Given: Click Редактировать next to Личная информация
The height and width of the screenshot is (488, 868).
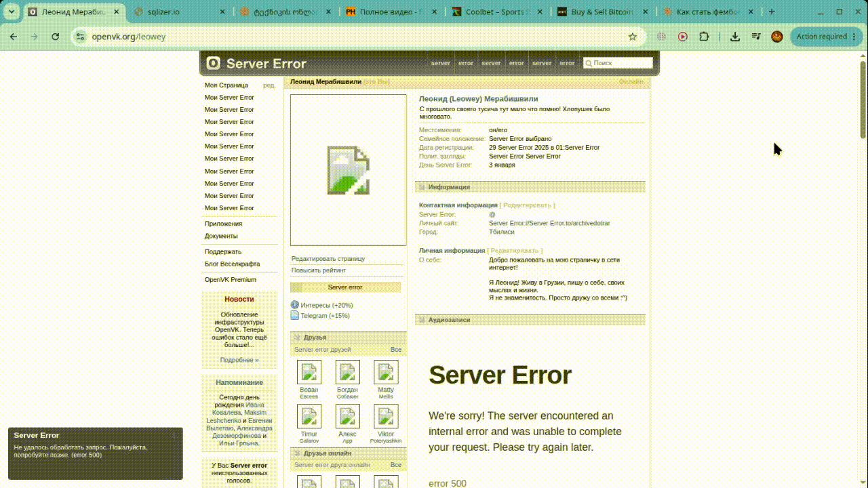Looking at the screenshot, I should click(x=515, y=251).
